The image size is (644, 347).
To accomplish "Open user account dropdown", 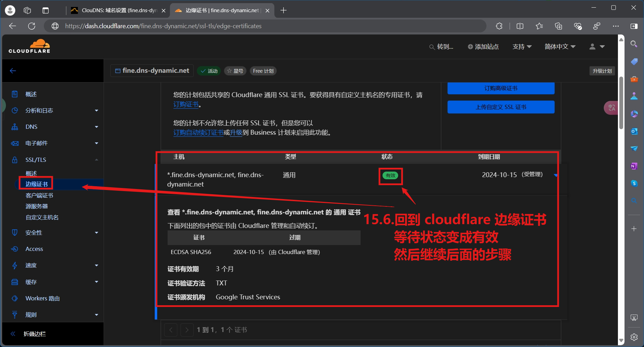I will pos(597,47).
